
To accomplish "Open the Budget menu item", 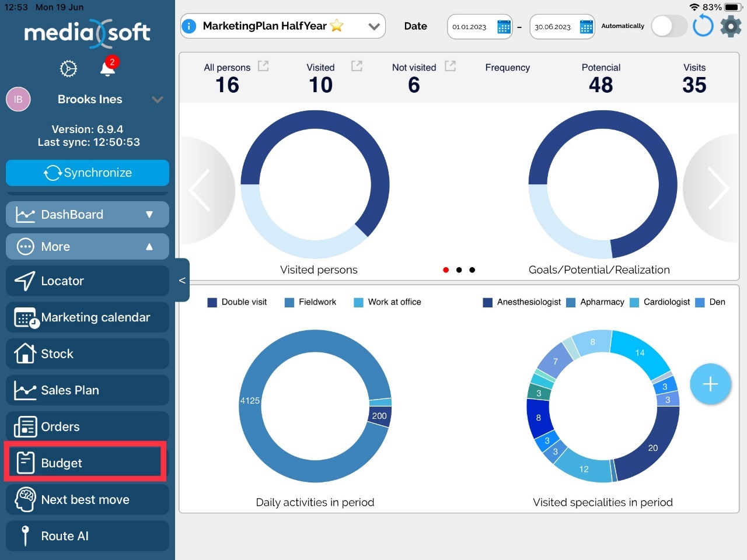I will pos(85,463).
